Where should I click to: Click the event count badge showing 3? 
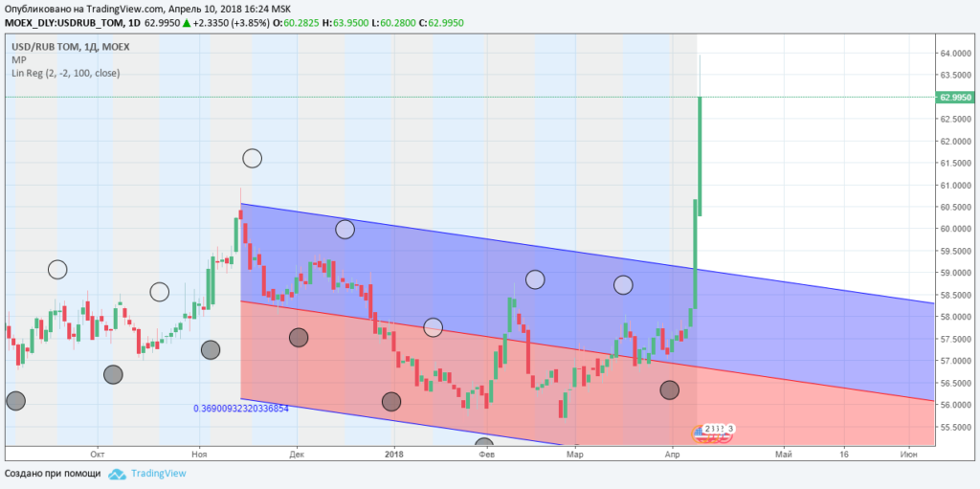(x=730, y=429)
